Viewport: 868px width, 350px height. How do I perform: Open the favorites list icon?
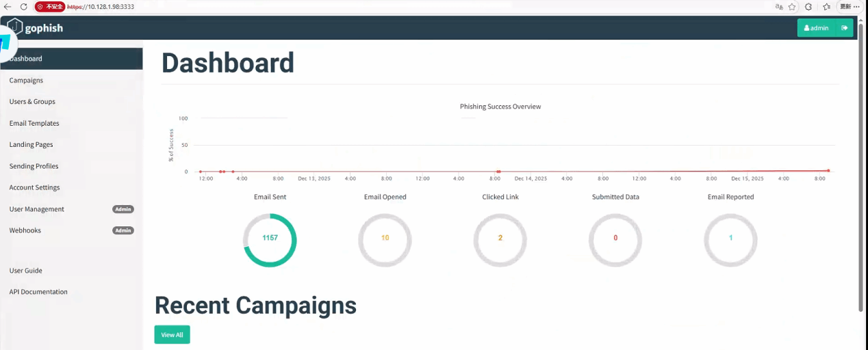pos(826,6)
